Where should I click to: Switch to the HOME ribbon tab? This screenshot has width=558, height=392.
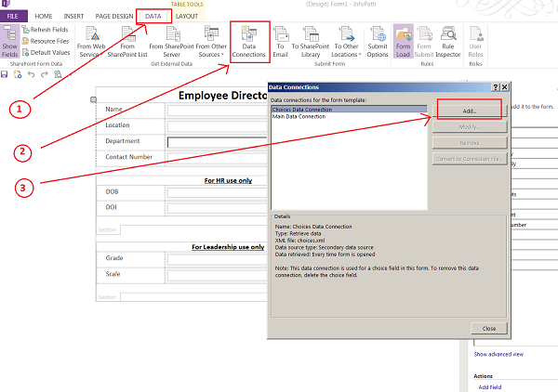[x=44, y=17]
